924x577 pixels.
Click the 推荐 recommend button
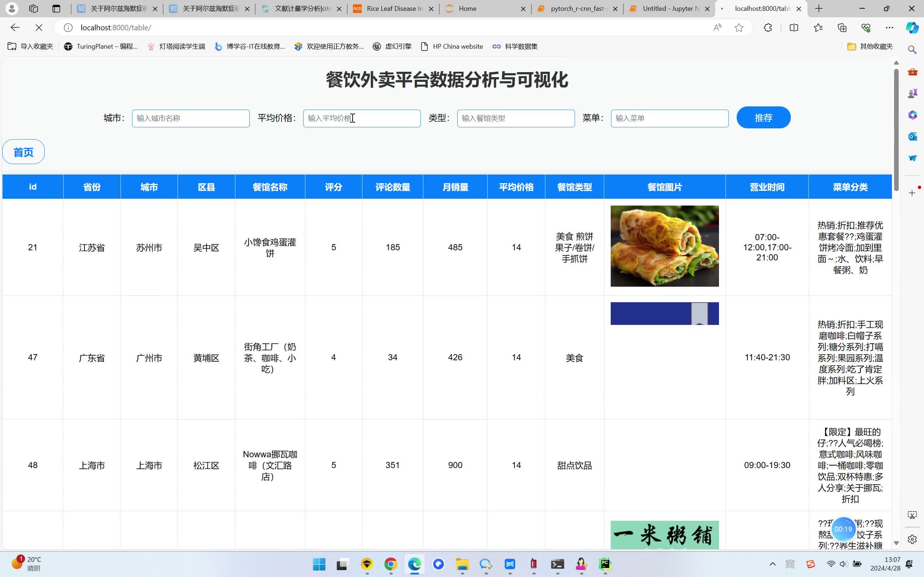coord(763,118)
